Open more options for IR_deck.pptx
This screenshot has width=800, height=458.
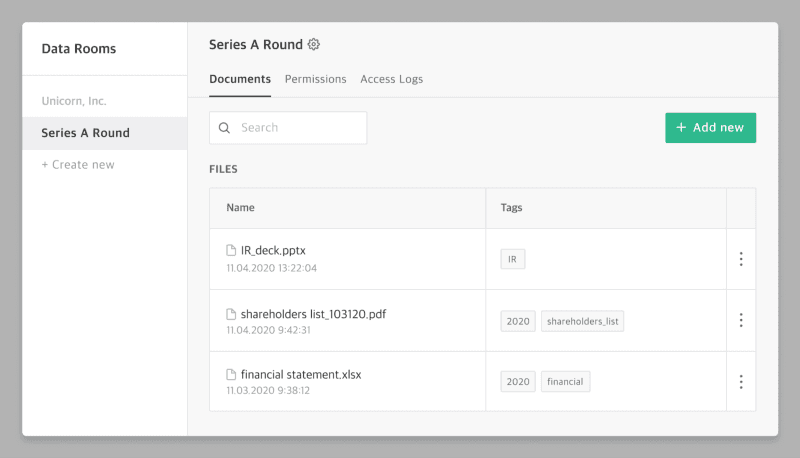tap(741, 259)
